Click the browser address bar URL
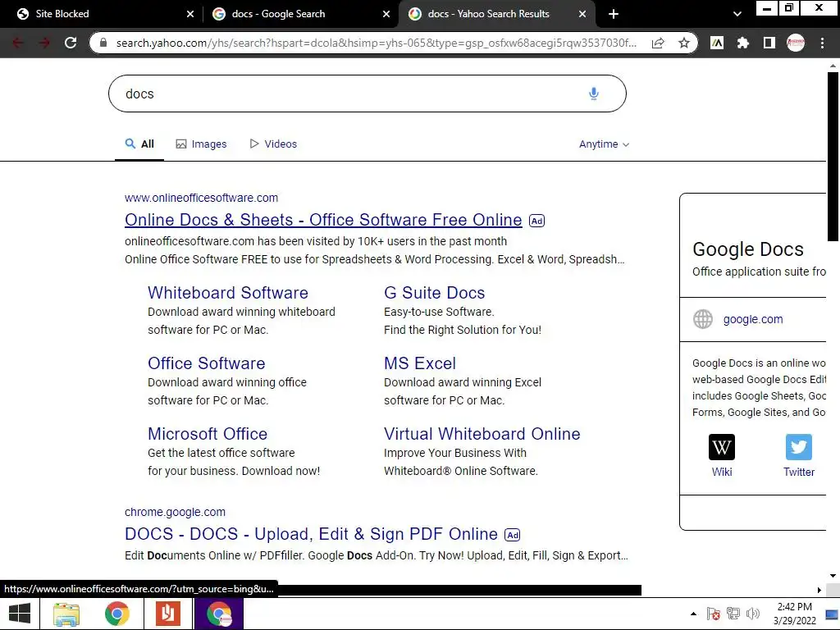Viewport: 840px width, 630px height. point(375,43)
